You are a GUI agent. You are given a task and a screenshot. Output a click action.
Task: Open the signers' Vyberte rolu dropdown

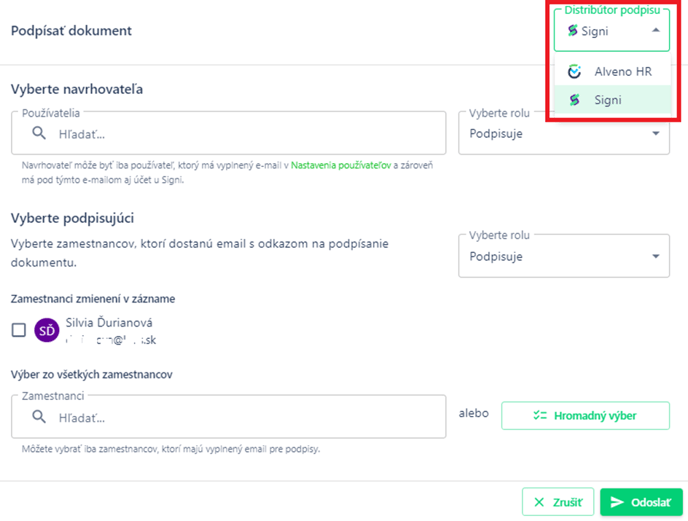click(x=564, y=256)
